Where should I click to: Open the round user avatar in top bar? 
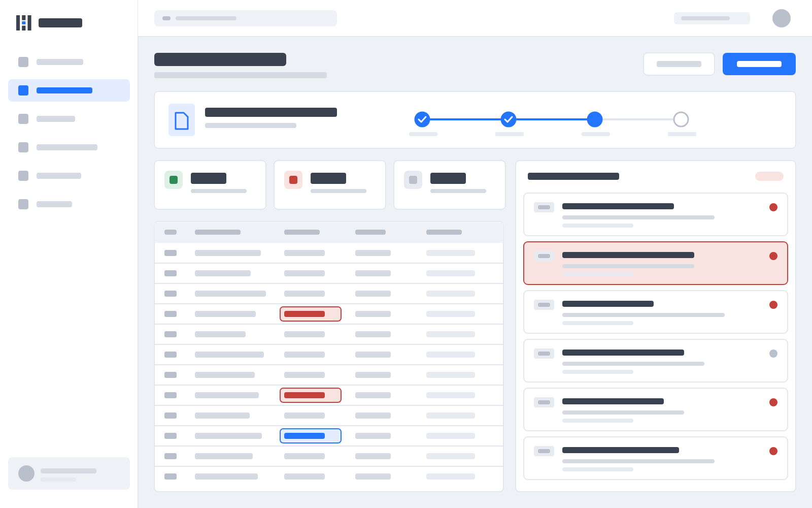pos(782,18)
